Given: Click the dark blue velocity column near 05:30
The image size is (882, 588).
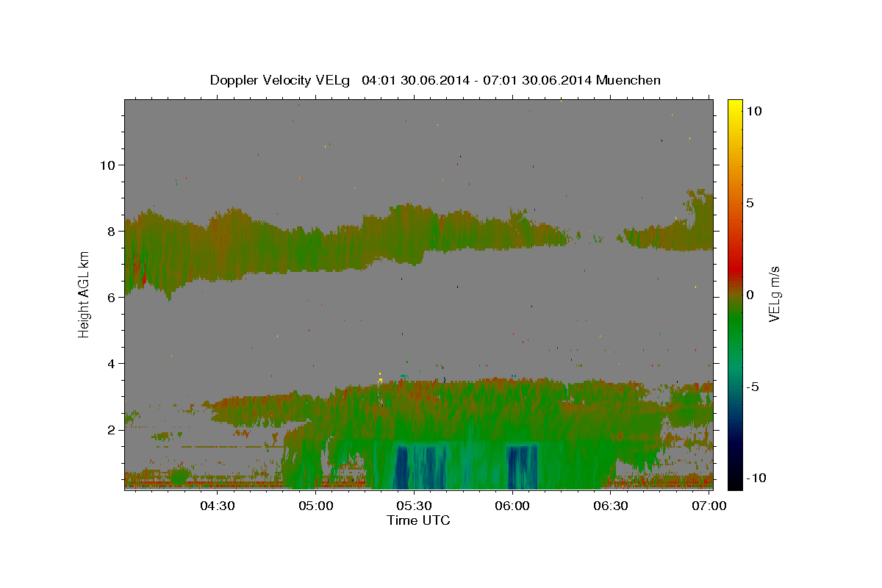Looking at the screenshot, I should [403, 467].
